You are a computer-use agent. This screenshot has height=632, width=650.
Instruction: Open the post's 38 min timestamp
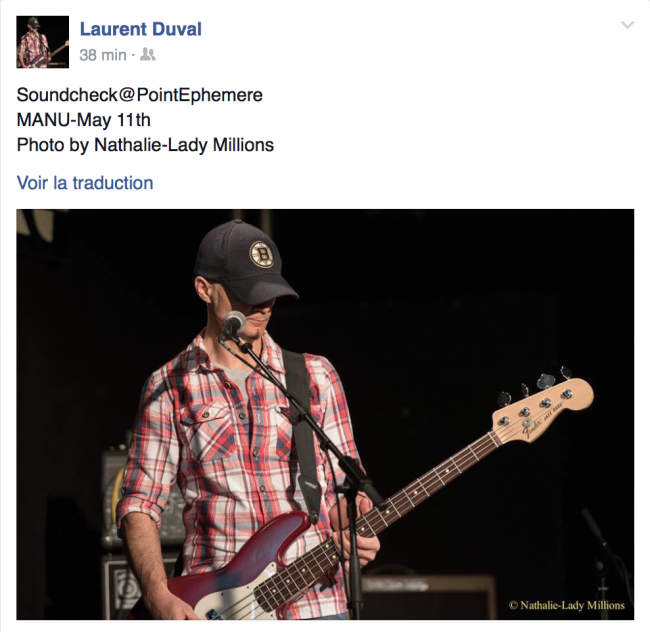tap(103, 55)
